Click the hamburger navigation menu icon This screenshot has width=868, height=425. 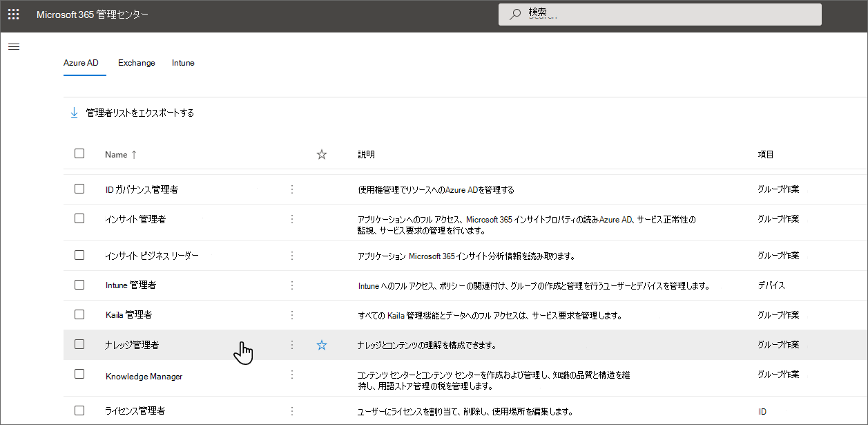(14, 46)
